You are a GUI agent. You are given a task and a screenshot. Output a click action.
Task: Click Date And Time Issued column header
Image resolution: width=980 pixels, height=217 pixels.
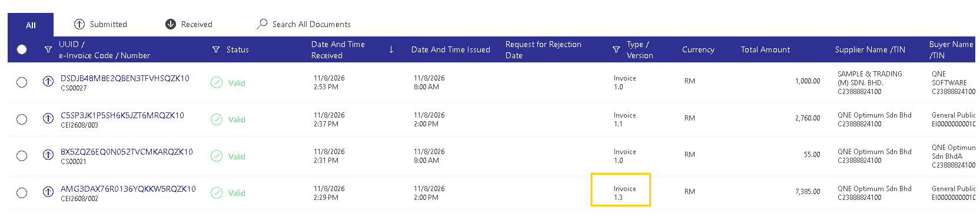pyautogui.click(x=451, y=49)
